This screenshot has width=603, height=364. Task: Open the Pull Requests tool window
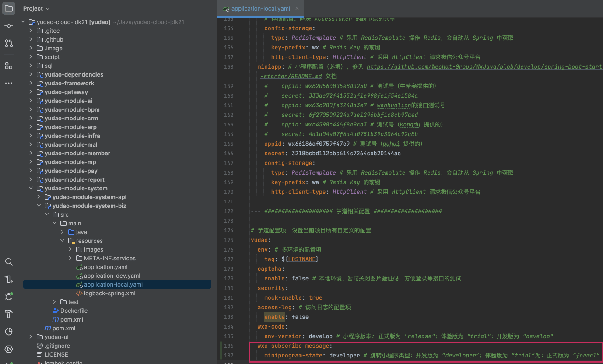(x=9, y=43)
